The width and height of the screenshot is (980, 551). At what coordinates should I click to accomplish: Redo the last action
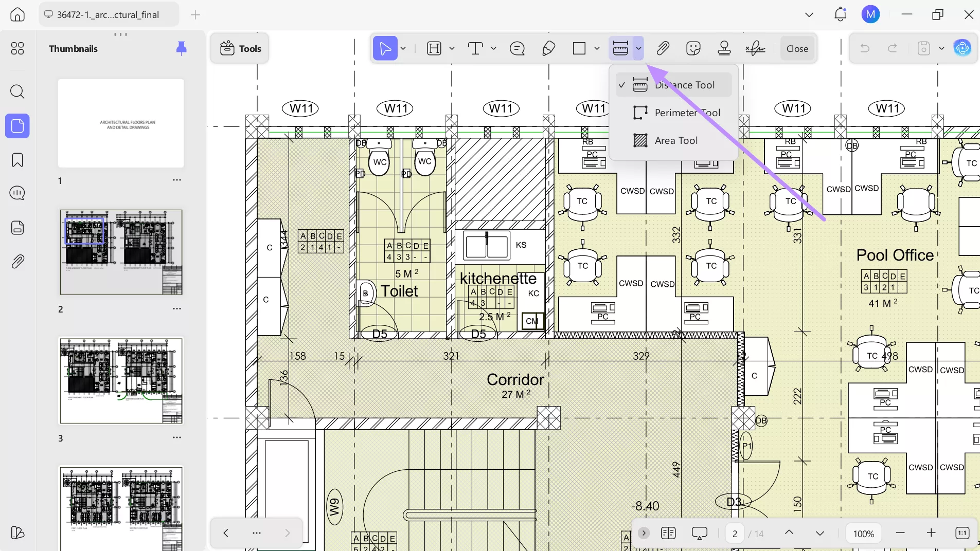click(x=893, y=48)
